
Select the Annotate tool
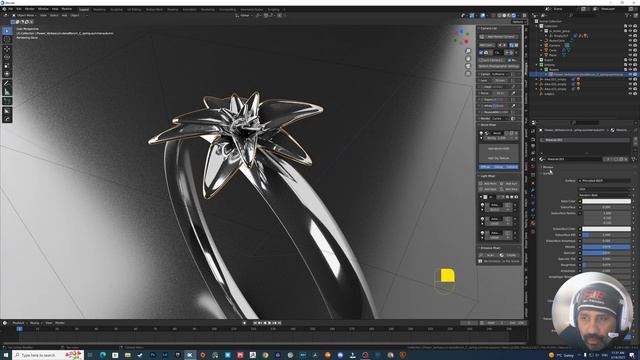(x=7, y=83)
